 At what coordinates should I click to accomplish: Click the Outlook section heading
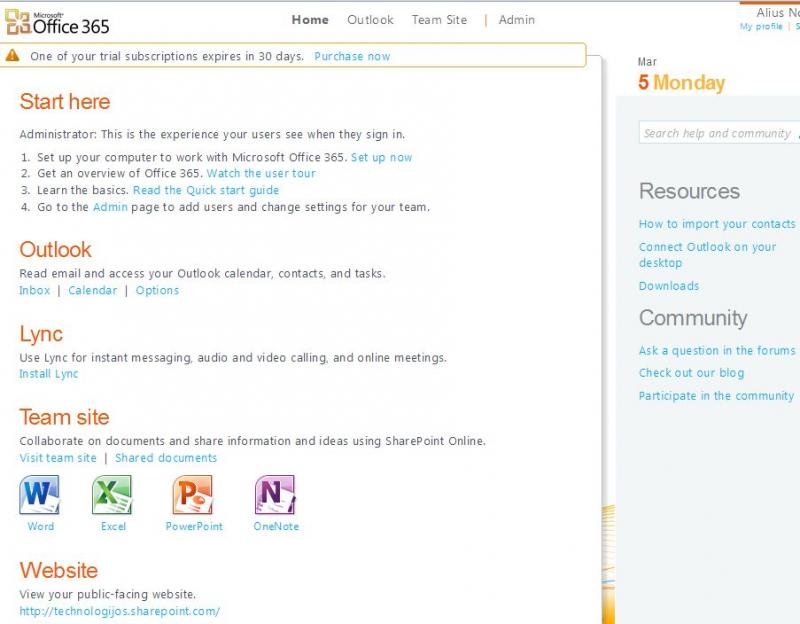click(x=56, y=250)
